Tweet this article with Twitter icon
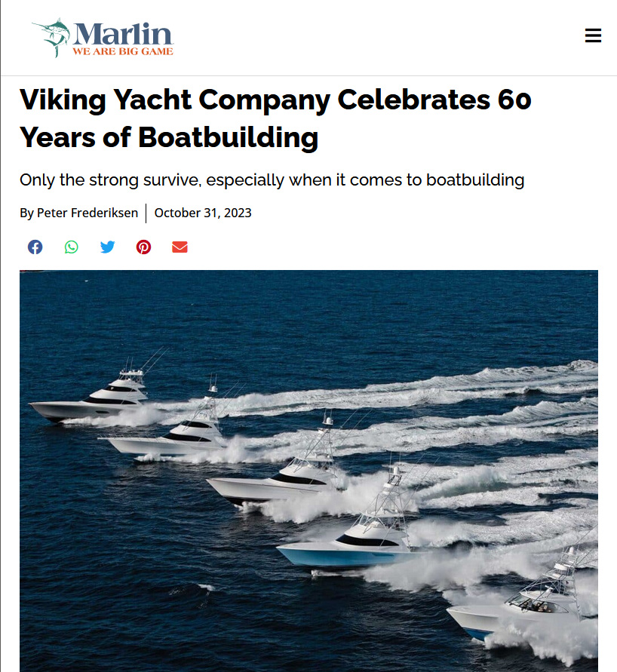Image resolution: width=617 pixels, height=672 pixels. pos(108,247)
